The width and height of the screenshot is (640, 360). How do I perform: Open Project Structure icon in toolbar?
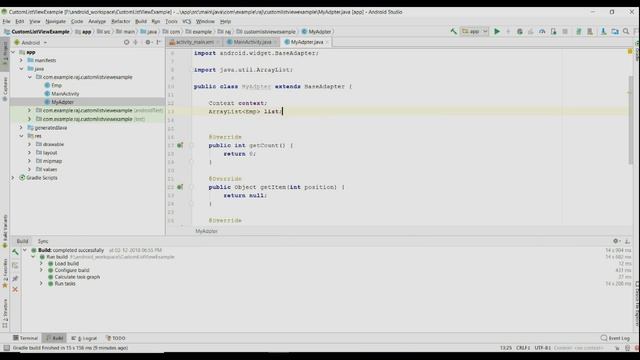(x=615, y=31)
